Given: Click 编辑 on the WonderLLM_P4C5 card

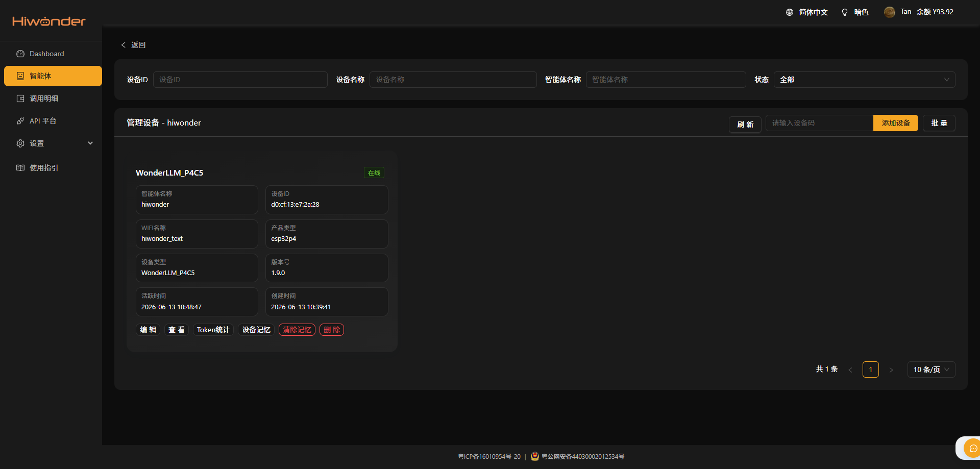Looking at the screenshot, I should point(148,330).
